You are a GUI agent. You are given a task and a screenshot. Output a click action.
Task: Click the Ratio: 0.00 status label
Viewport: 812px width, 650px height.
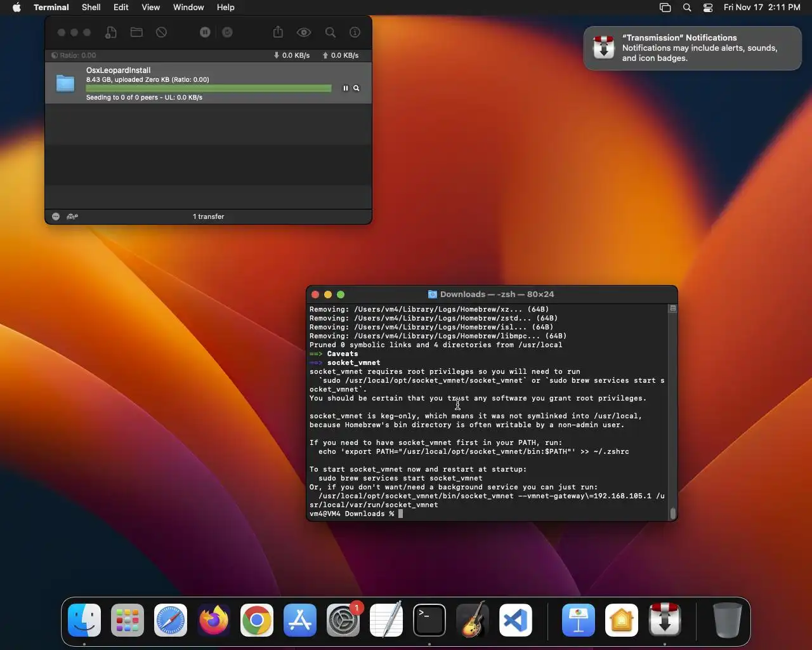coord(74,55)
